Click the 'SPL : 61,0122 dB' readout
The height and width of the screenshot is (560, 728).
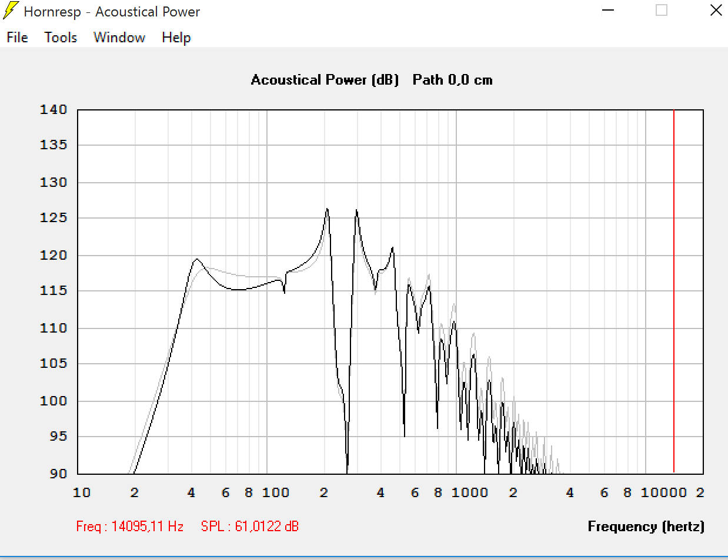pos(250,526)
